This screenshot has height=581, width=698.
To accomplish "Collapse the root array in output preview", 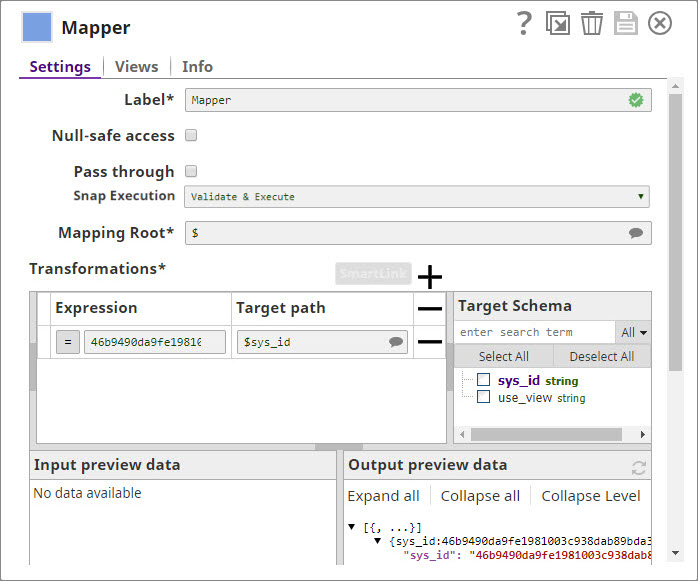I will [x=352, y=527].
